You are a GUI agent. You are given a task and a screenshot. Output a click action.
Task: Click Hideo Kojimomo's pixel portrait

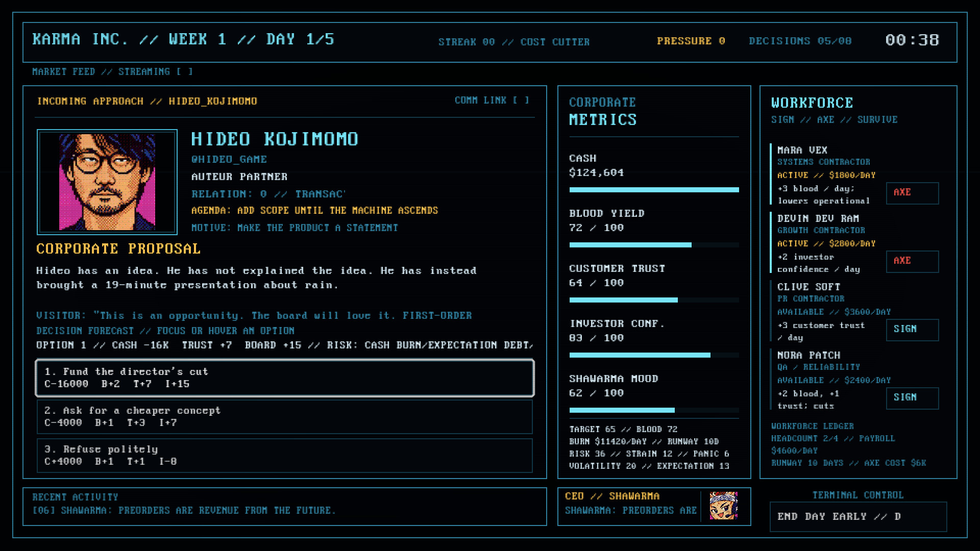coord(107,182)
